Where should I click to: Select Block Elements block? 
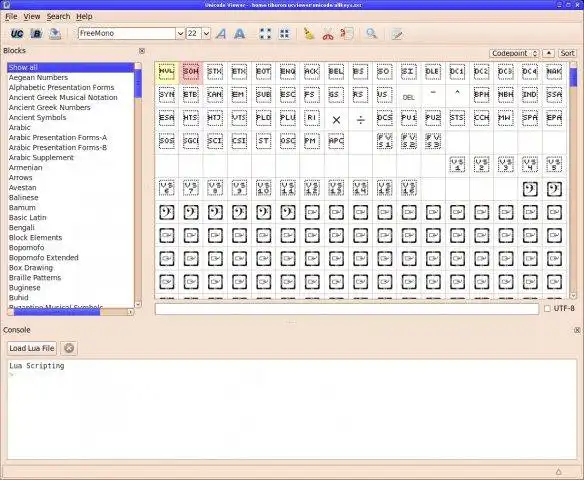pyautogui.click(x=35, y=238)
